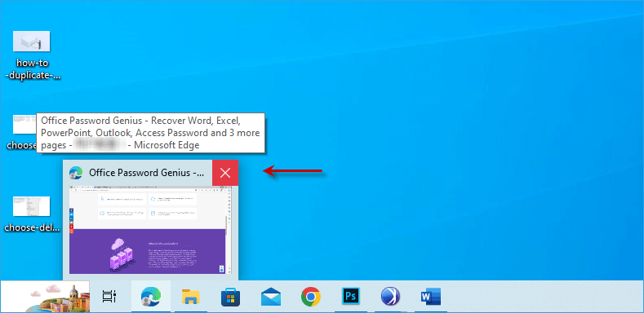This screenshot has width=644, height=313.
Task: Close the Edge preview with red X
Action: pos(225,173)
